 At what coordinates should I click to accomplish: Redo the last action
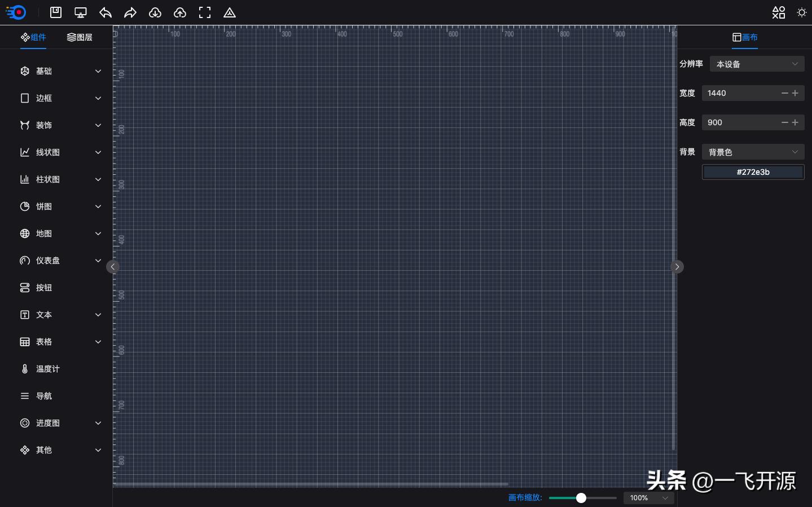[x=130, y=12]
